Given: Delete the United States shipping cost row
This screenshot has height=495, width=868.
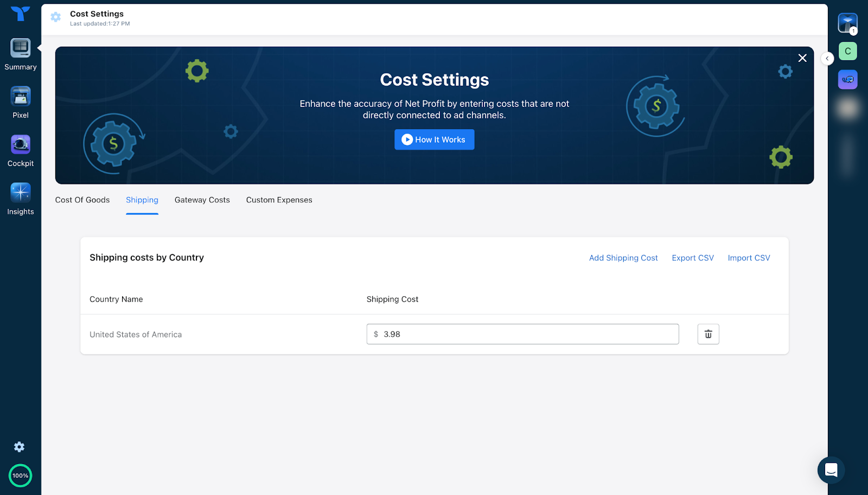Looking at the screenshot, I should [707, 334].
